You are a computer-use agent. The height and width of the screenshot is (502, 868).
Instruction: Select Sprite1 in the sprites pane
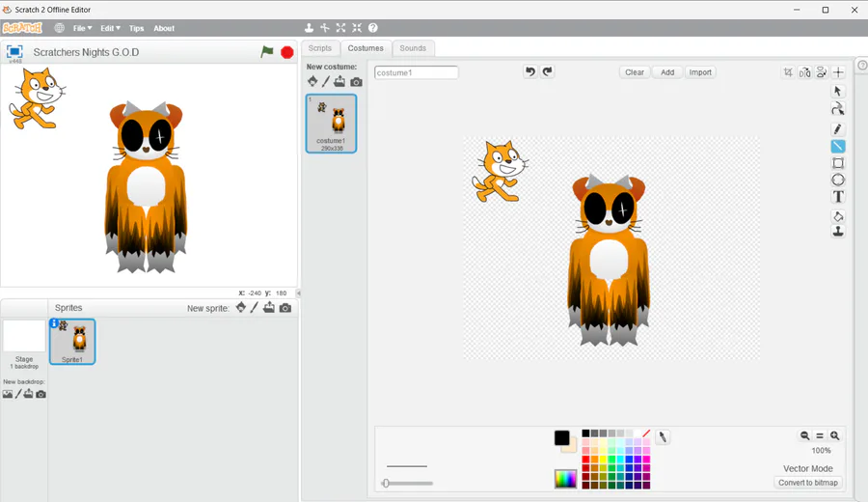point(72,342)
